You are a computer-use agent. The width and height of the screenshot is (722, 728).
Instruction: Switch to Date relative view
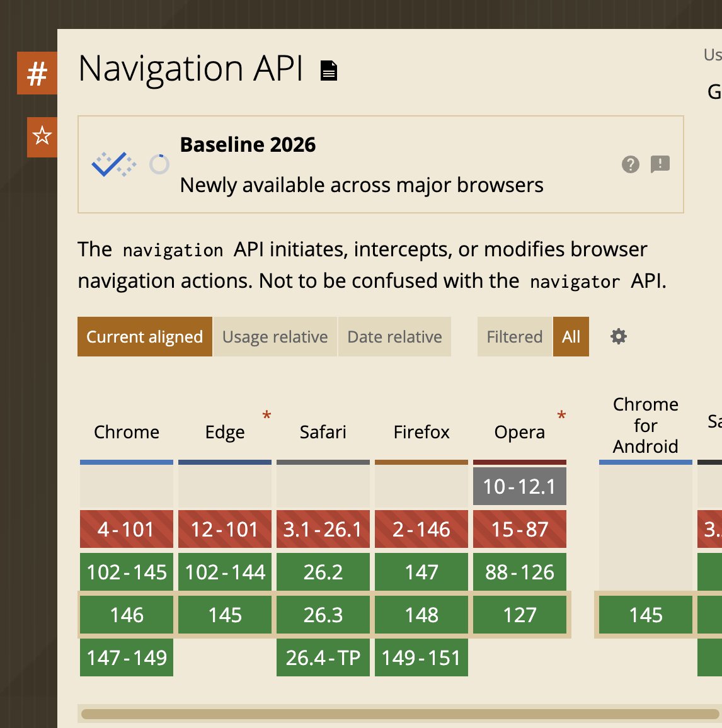(x=394, y=337)
